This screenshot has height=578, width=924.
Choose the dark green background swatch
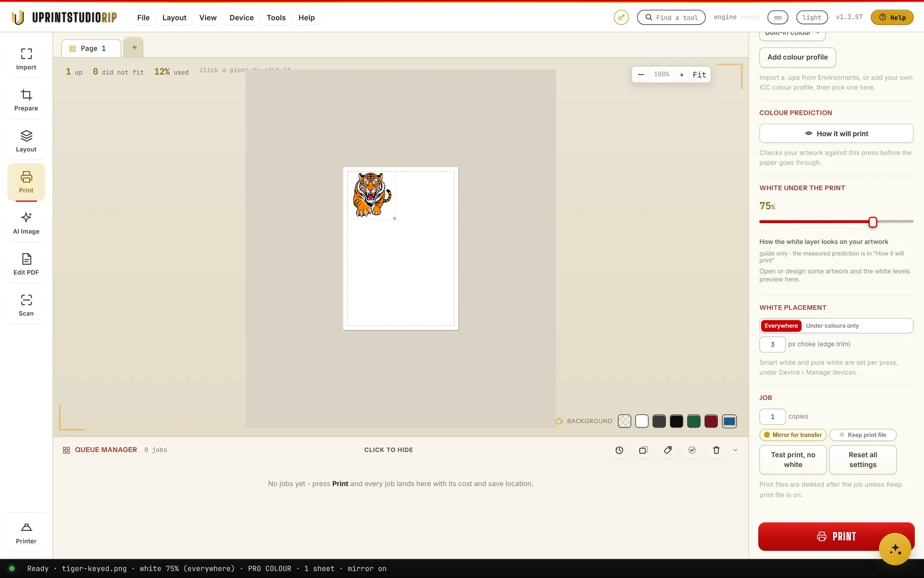tap(694, 421)
